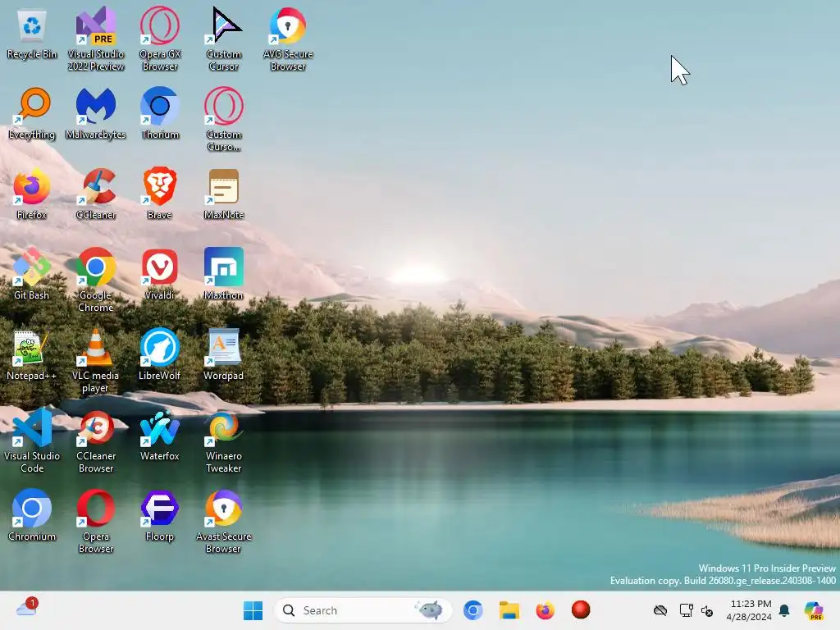Open Firefox from the taskbar

pyautogui.click(x=545, y=610)
